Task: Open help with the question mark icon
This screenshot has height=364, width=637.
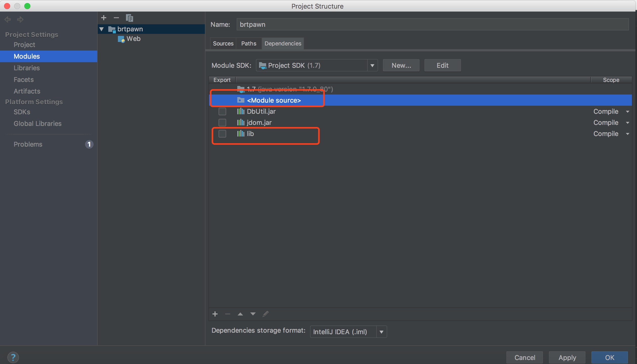Action: pos(13,357)
